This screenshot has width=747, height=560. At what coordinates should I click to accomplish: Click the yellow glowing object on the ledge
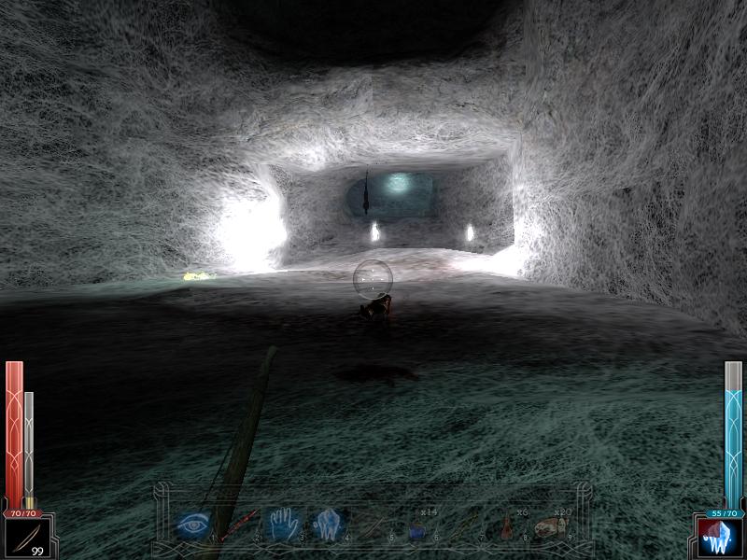[x=196, y=275]
